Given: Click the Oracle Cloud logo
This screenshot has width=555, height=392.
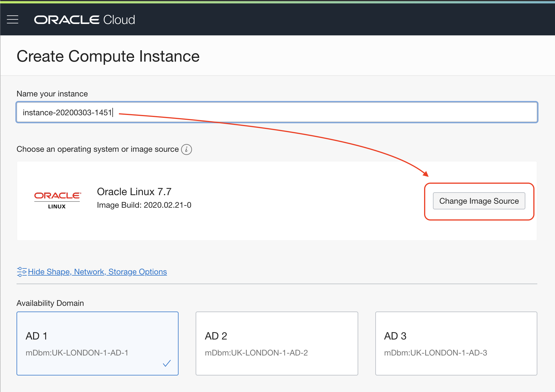Looking at the screenshot, I should [84, 20].
